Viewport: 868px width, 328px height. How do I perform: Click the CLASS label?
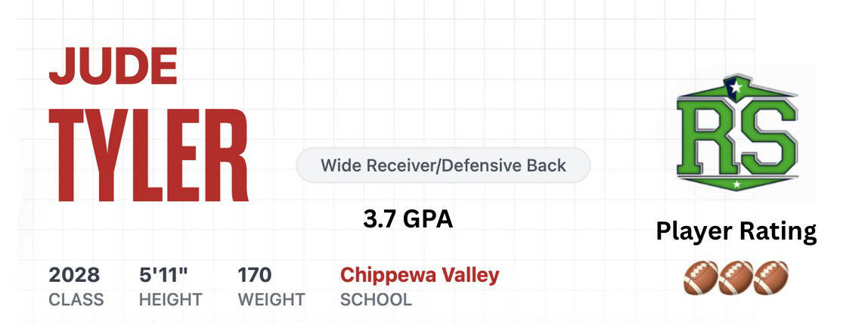[x=76, y=299]
